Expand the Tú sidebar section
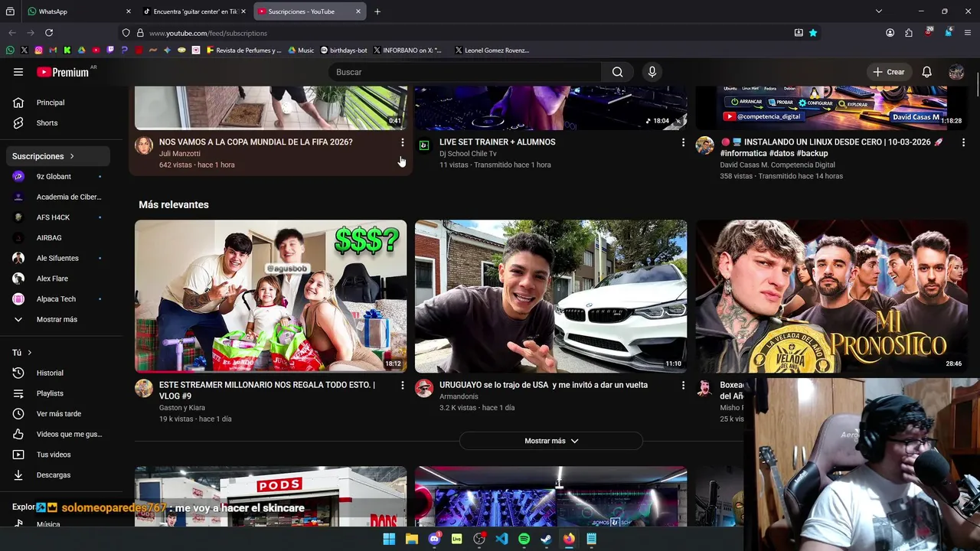 click(x=22, y=353)
